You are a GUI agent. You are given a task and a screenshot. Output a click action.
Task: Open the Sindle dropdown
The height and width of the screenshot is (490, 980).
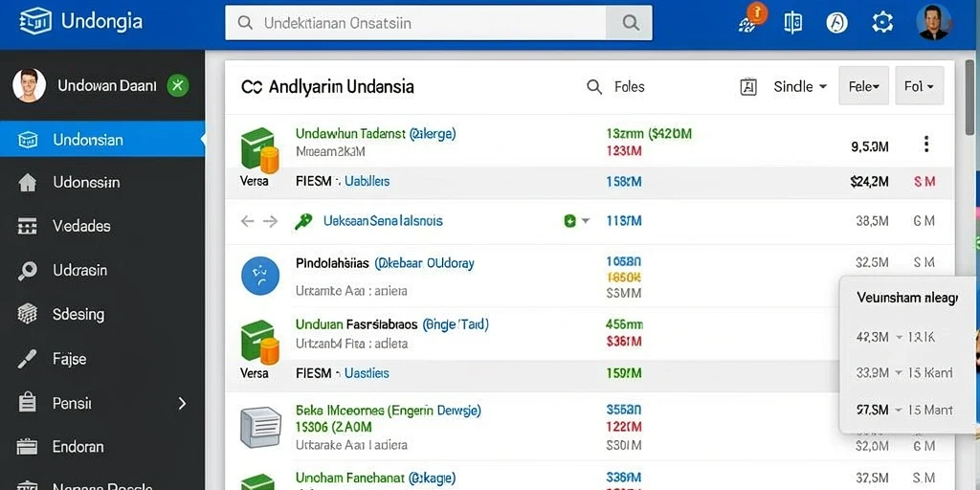tap(800, 87)
